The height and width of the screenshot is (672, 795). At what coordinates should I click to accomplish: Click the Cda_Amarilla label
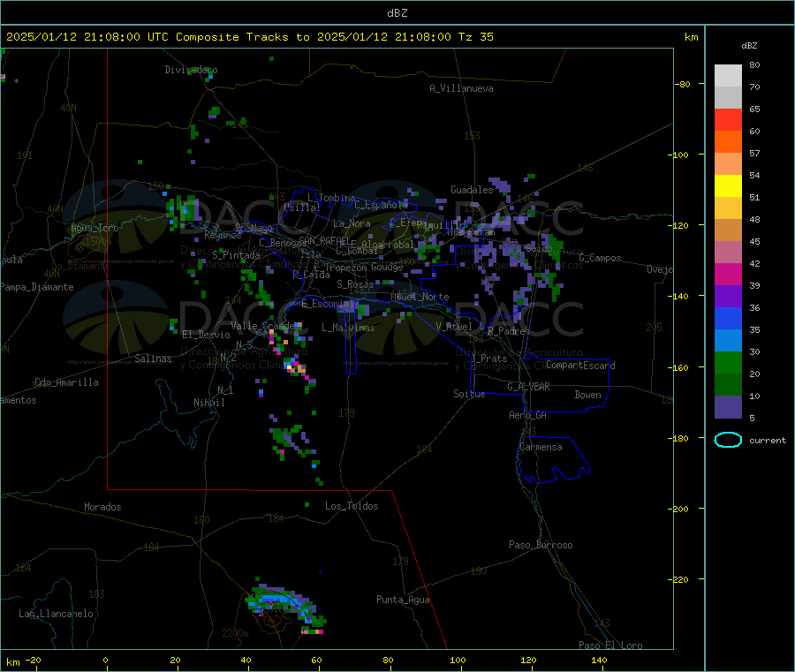[x=66, y=382]
